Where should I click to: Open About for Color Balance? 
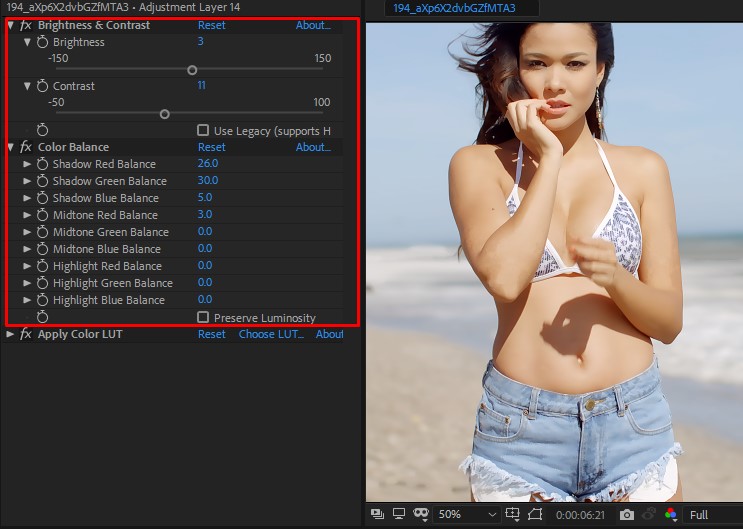(313, 147)
